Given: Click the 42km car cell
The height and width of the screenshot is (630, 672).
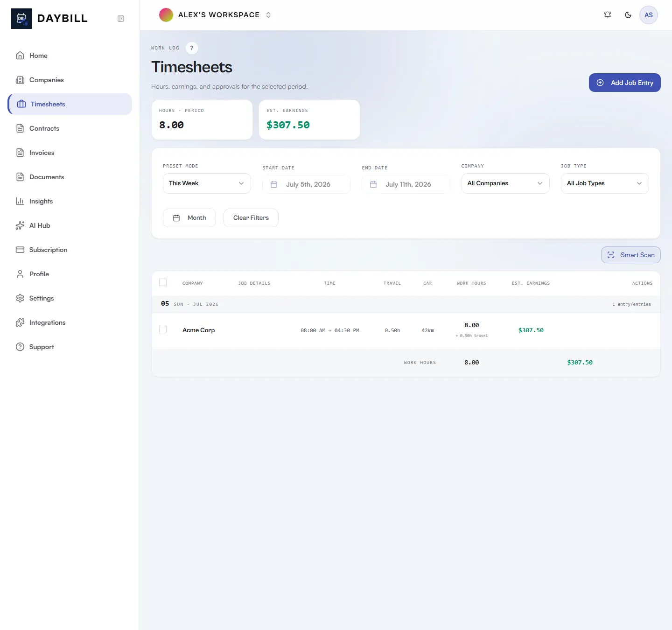Looking at the screenshot, I should point(428,330).
